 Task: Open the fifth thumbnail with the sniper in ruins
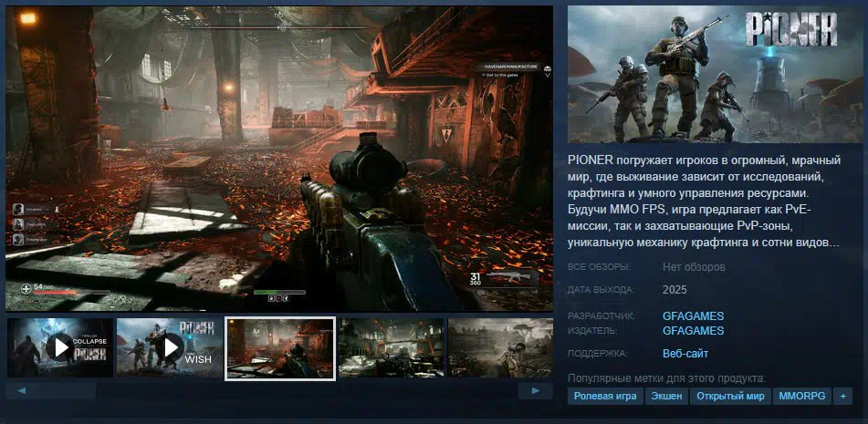[x=500, y=347]
